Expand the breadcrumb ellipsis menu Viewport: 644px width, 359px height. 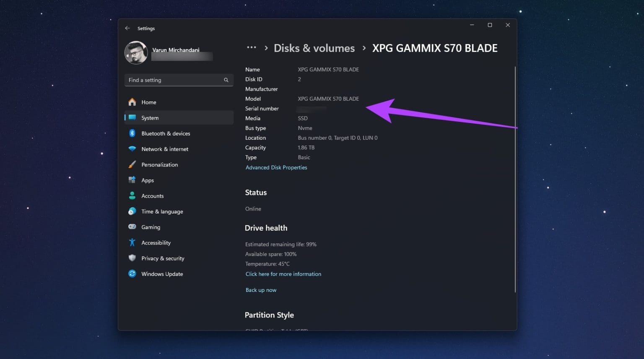[252, 48]
